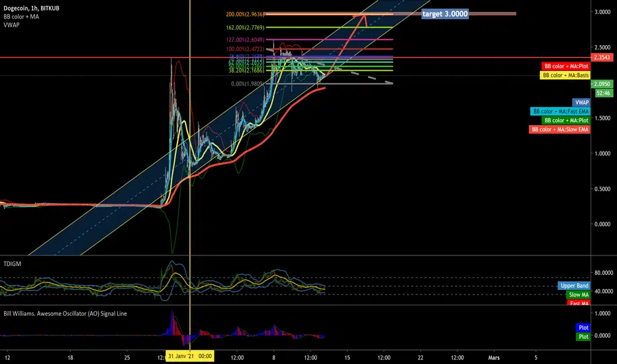The width and height of the screenshot is (617, 364).
Task: Click the 52:46 bar countdown tag
Action: [x=604, y=93]
